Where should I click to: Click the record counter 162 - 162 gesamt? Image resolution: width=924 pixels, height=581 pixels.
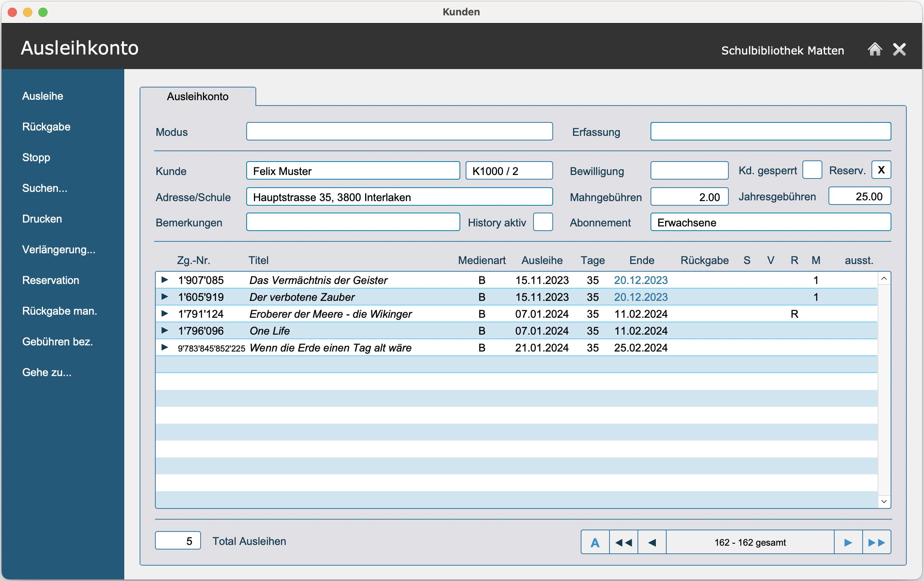(x=750, y=542)
